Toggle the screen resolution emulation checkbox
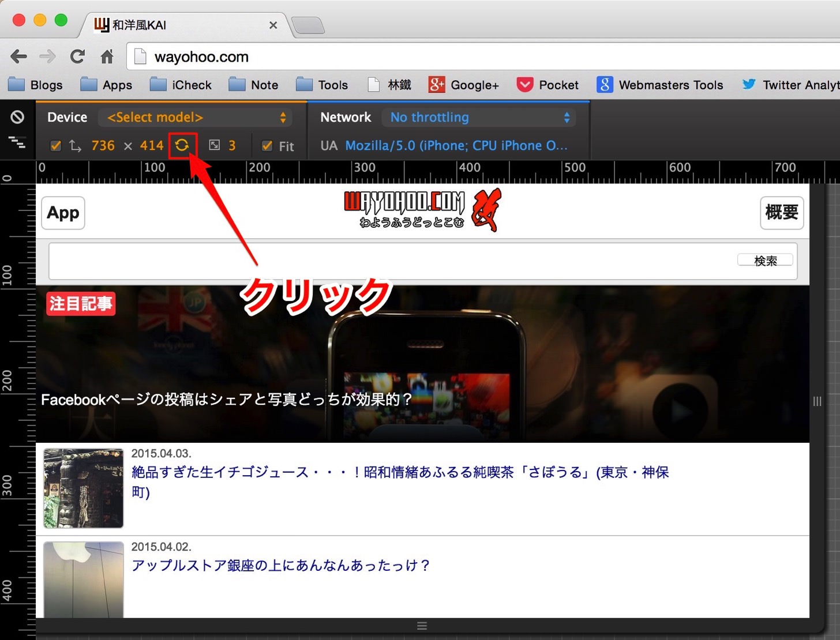 pyautogui.click(x=56, y=146)
